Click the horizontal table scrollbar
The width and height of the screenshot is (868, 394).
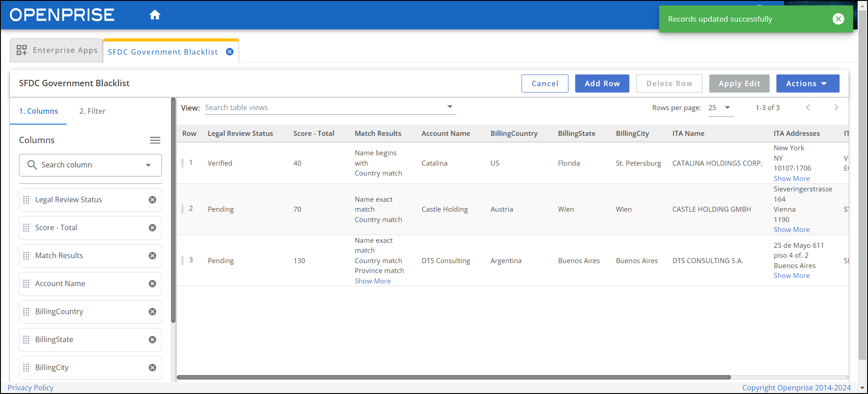tap(453, 377)
